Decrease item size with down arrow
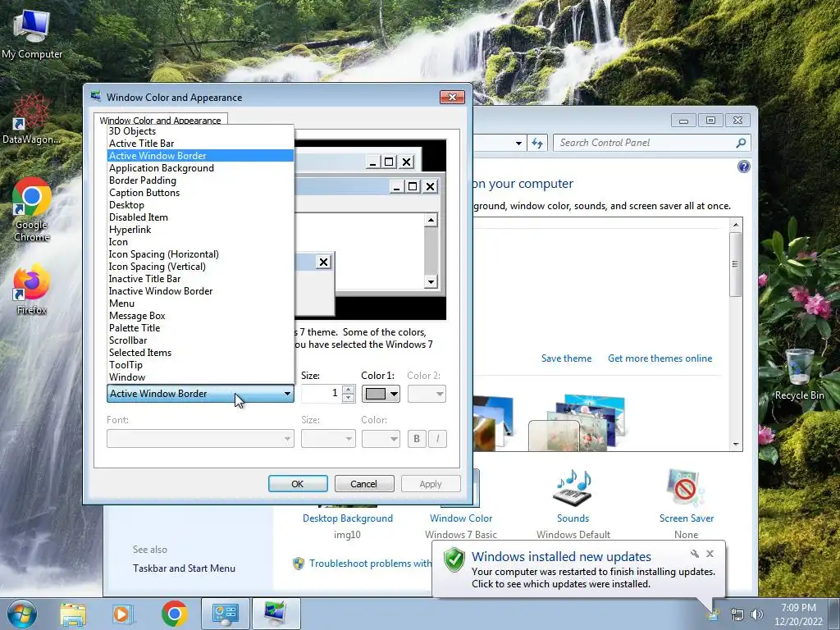 [348, 398]
